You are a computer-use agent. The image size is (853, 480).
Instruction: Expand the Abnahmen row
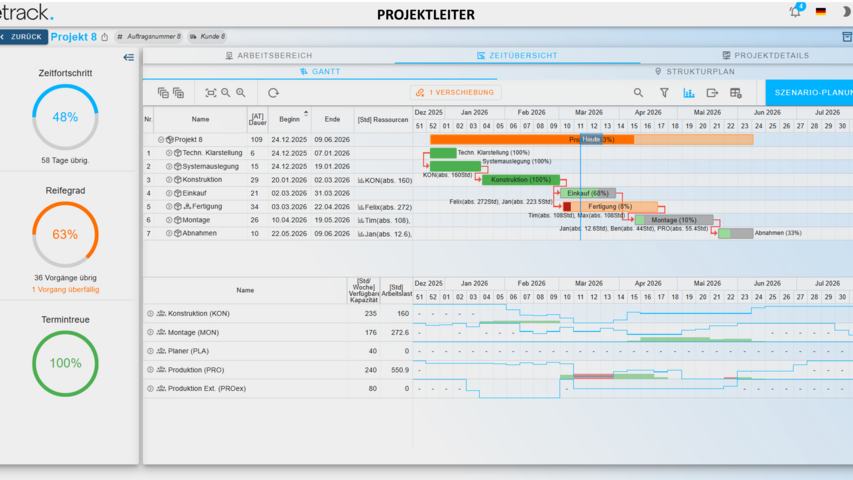click(x=169, y=233)
